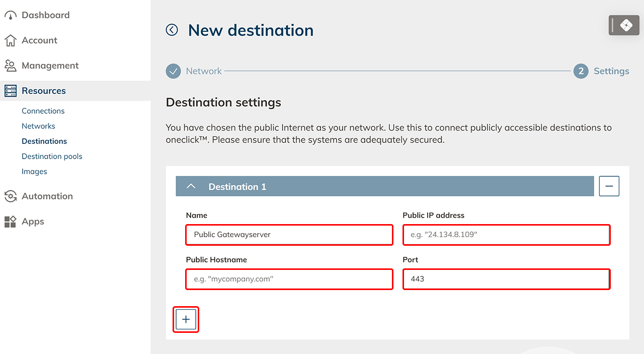Screen dimensions: 644x354
Task: Focus the Public Hostname input field
Action: point(289,279)
